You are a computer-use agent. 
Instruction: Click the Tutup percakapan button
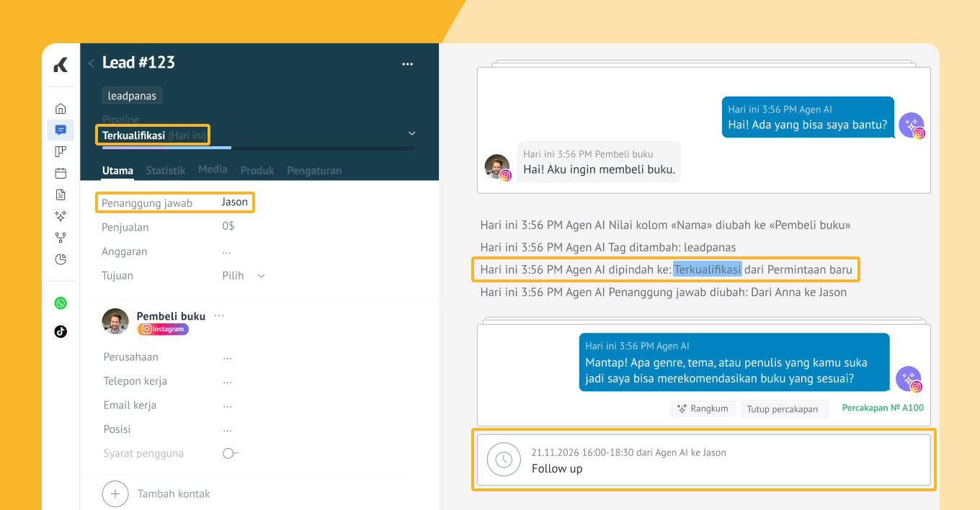782,409
